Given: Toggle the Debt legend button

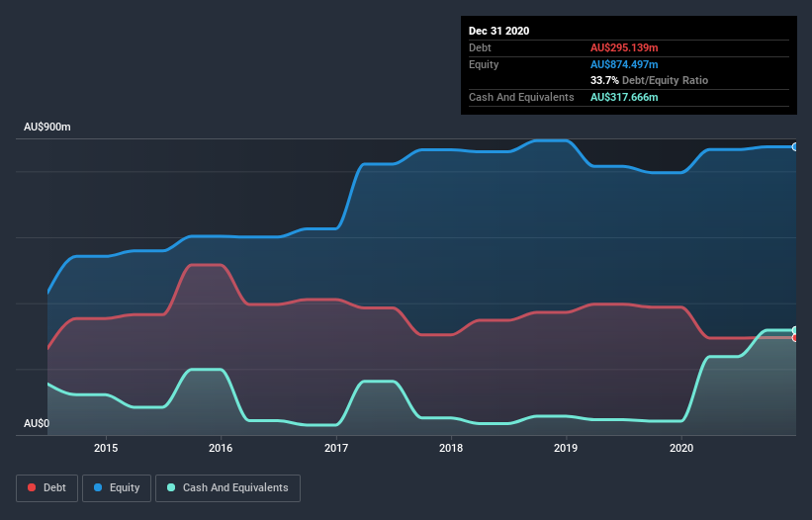Looking at the screenshot, I should tap(46, 488).
